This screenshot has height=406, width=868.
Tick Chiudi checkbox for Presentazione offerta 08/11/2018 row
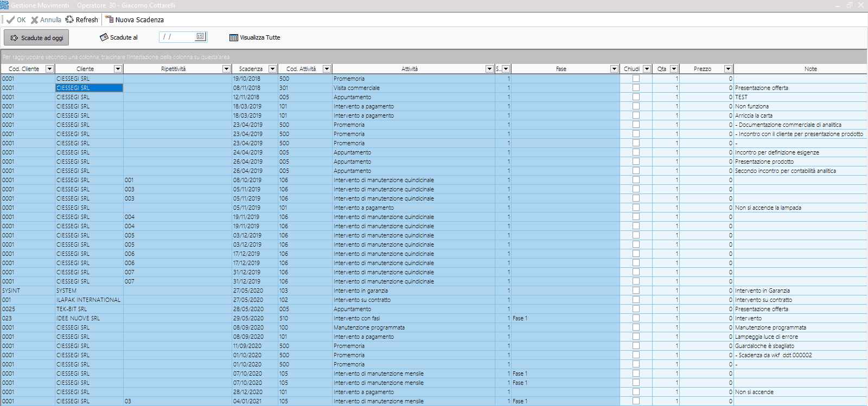point(636,88)
